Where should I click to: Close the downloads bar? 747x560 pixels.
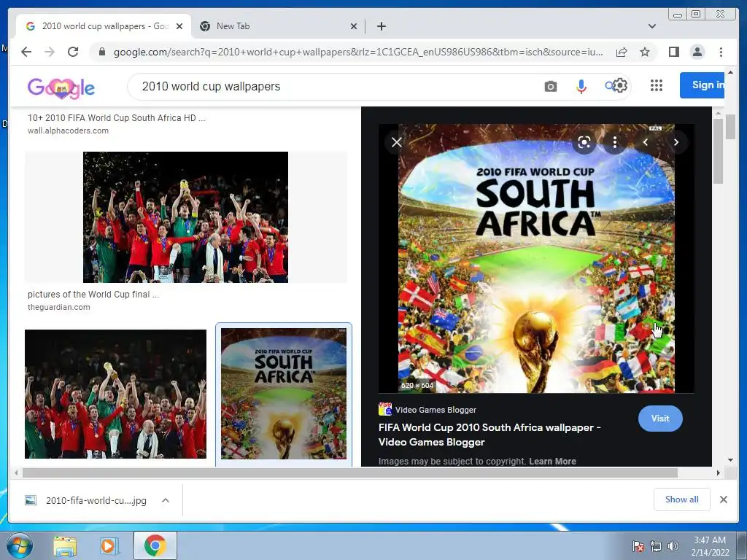723,499
